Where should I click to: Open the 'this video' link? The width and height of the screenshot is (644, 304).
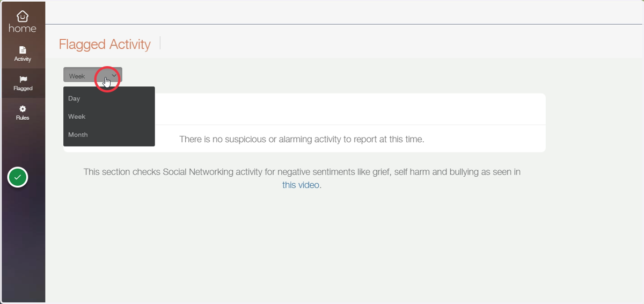click(302, 185)
